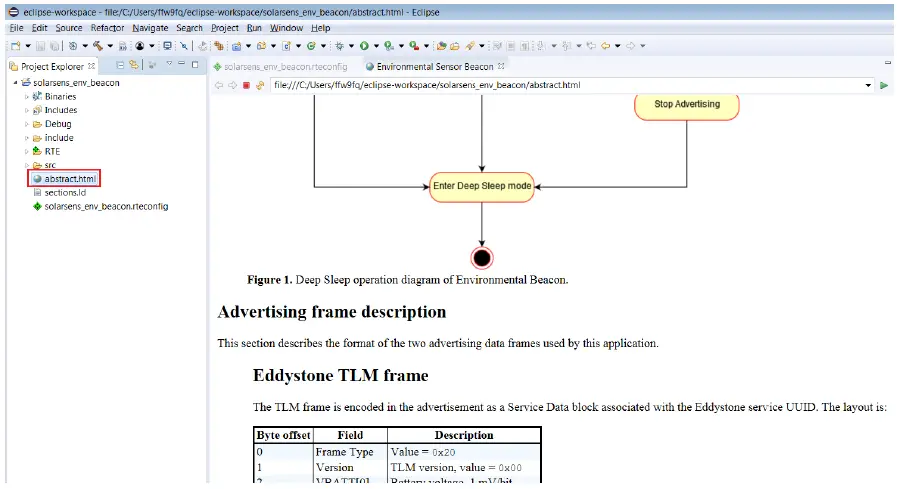Click the 'Enter Deep Sleep mode' diagram node
The image size is (897, 489).
482,186
